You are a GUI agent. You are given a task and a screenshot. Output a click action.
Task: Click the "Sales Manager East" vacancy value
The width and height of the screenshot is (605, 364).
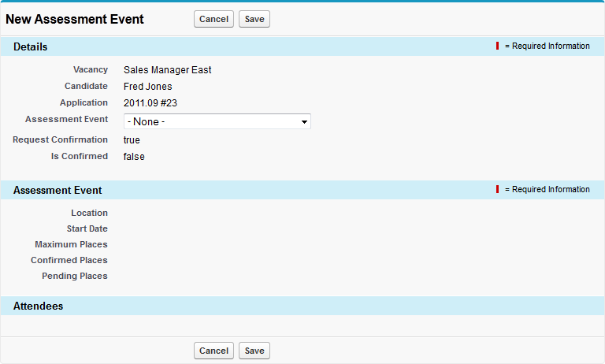(167, 70)
